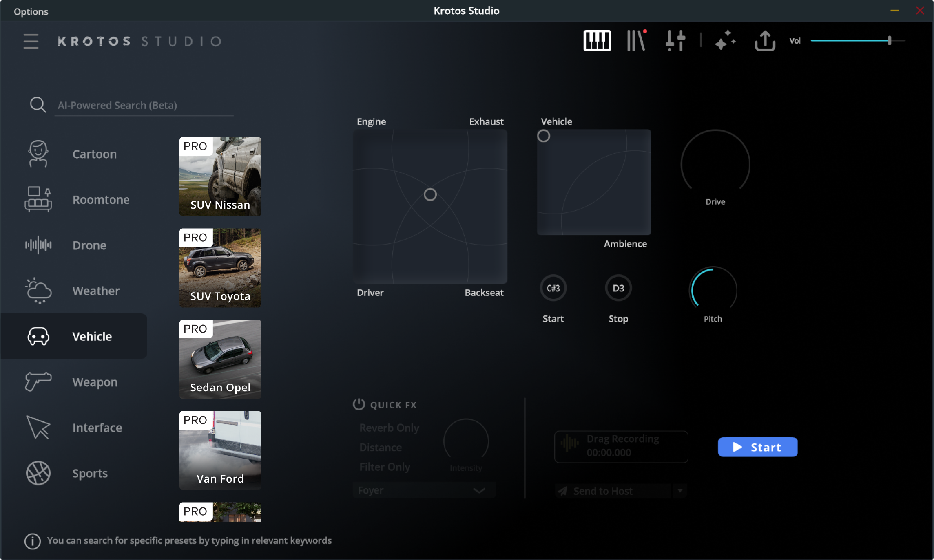This screenshot has height=560, width=934.
Task: Open the Send to Host arrow dropdown
Action: [680, 491]
